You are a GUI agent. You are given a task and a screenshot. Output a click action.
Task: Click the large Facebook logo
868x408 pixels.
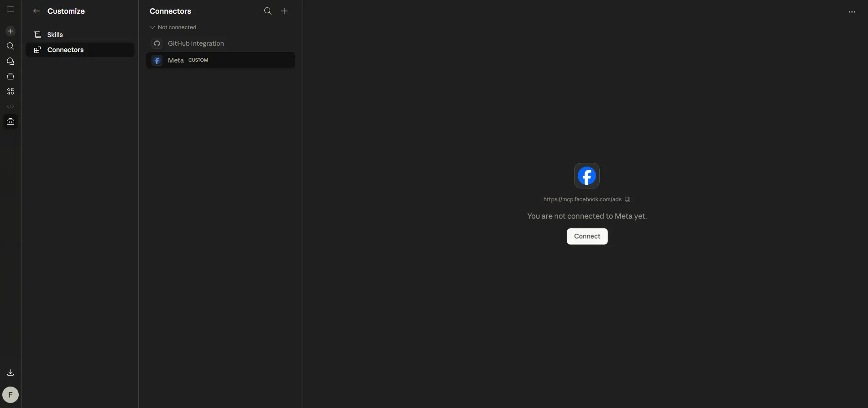pyautogui.click(x=587, y=176)
